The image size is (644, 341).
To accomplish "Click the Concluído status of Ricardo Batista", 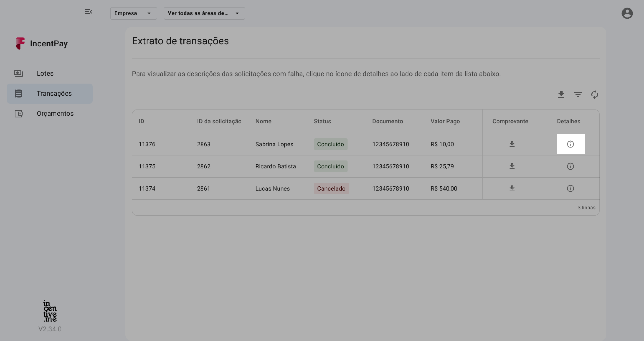I will click(x=331, y=166).
